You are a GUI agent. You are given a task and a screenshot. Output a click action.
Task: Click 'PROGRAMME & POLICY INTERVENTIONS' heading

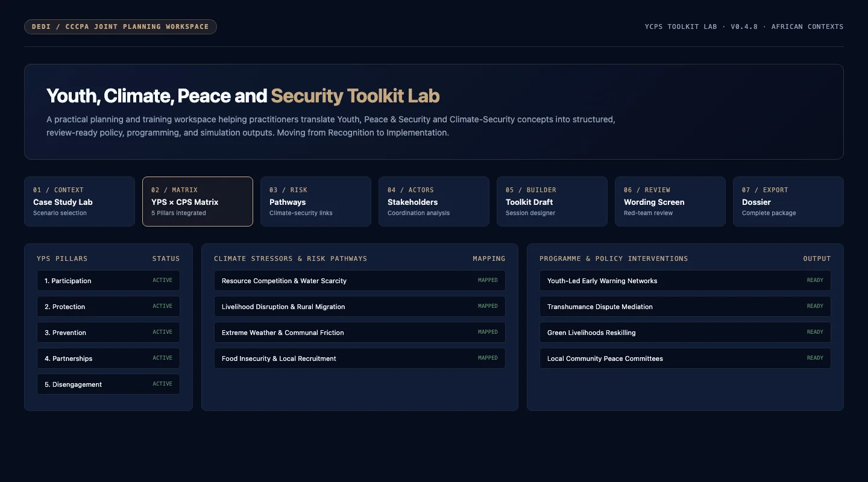pos(614,258)
